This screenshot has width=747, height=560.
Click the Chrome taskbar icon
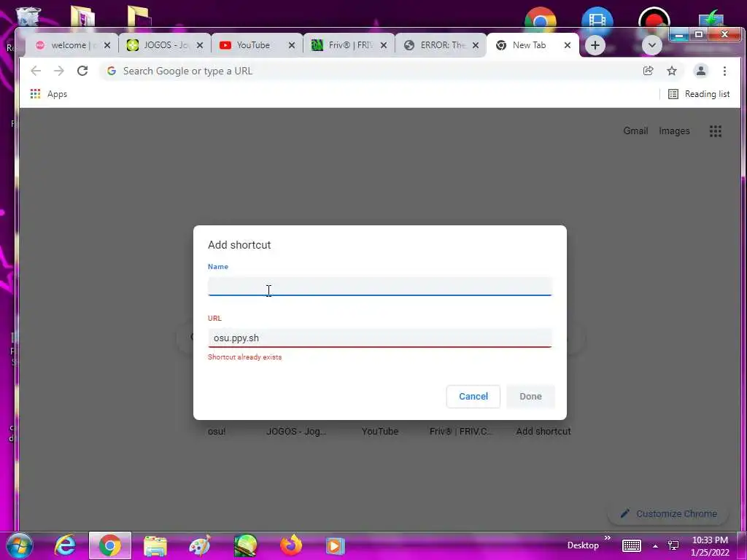(110, 545)
